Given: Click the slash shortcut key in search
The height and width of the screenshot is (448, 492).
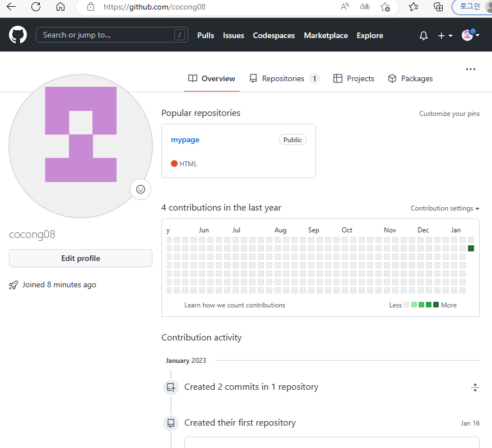Looking at the screenshot, I should click(179, 35).
